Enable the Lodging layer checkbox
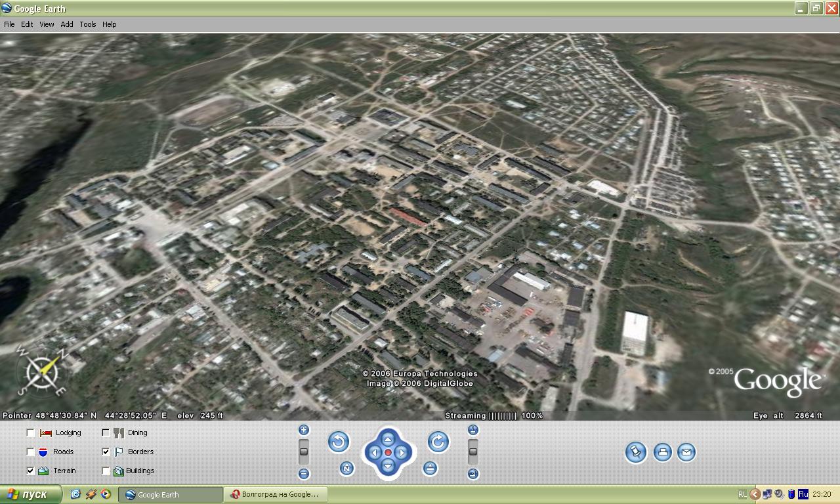Screen dimensions: 840x504 31,432
